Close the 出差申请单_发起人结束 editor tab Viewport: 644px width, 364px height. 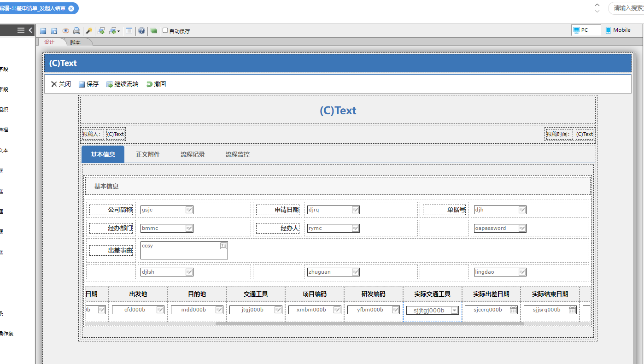tap(71, 8)
